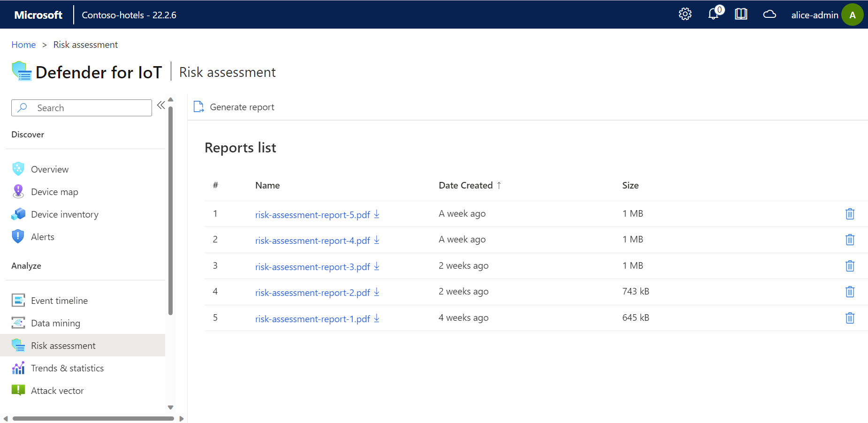Open risk-assessment-report-2.pdf link
Image resolution: width=868 pixels, height=423 pixels.
[x=312, y=292]
